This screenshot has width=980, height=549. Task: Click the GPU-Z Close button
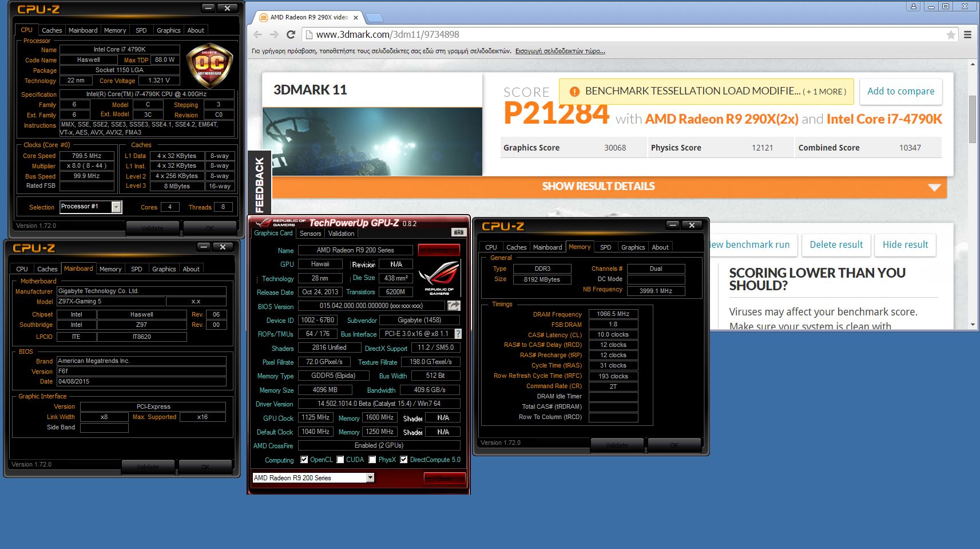tap(445, 478)
